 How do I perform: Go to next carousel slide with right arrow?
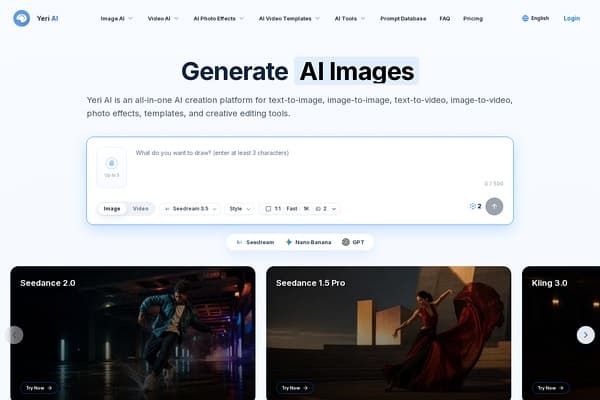(585, 335)
